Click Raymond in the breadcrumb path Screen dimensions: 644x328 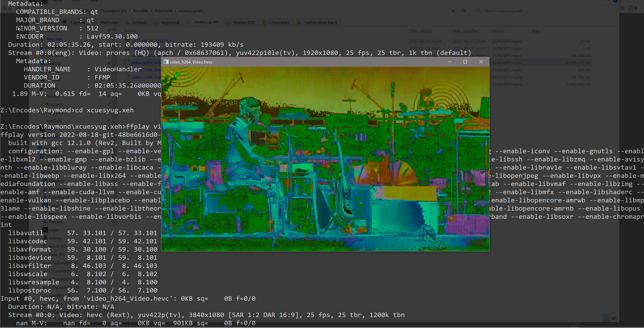(x=163, y=11)
